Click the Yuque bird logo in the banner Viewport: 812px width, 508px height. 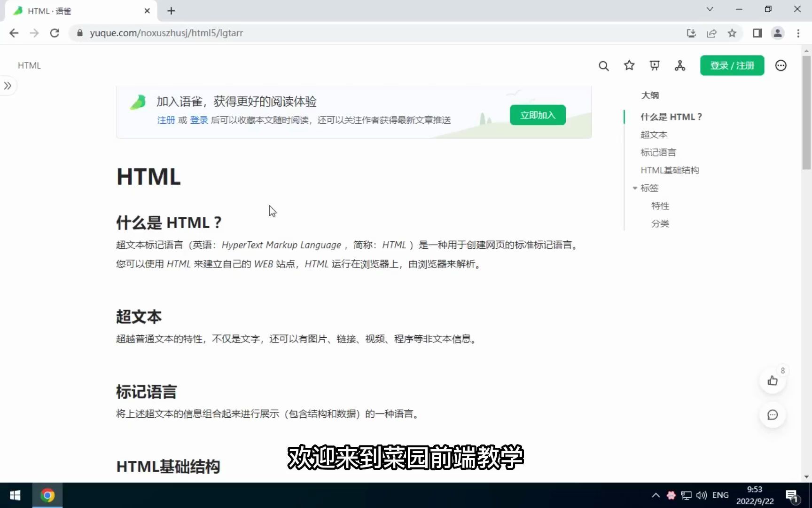point(137,101)
